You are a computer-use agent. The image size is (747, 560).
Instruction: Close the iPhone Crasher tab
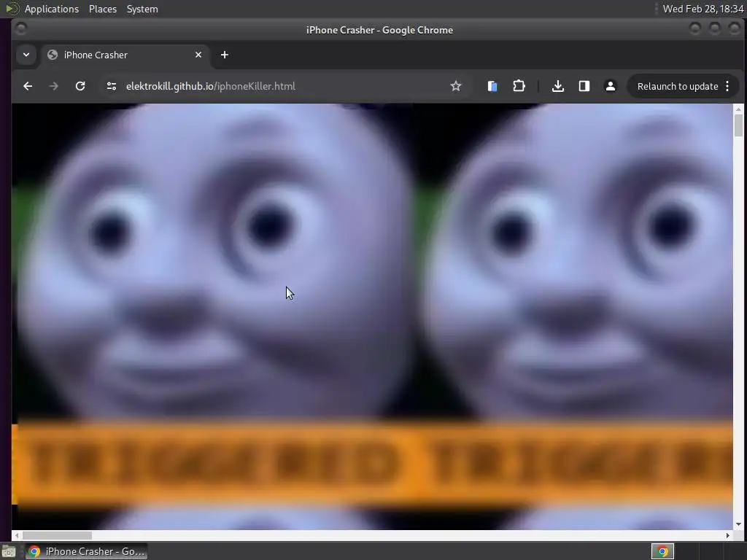click(198, 55)
